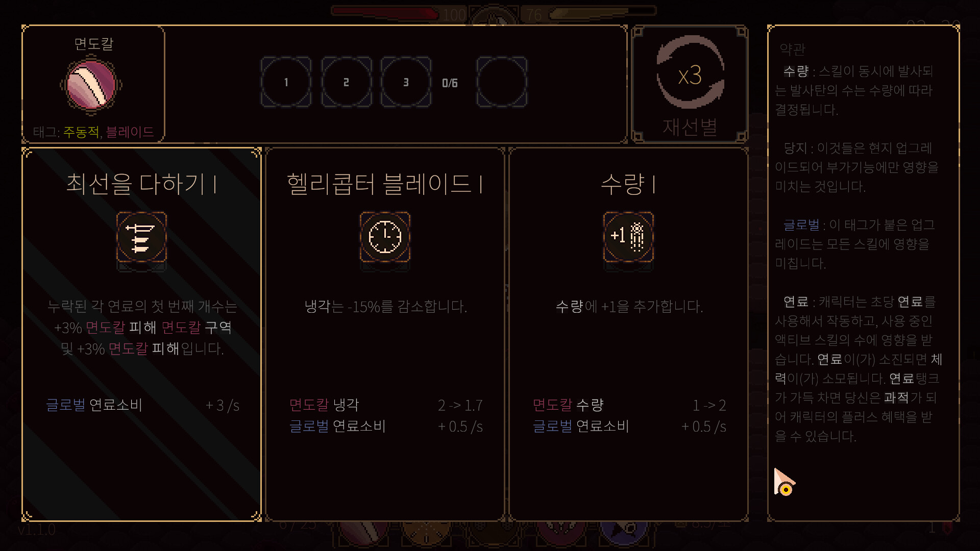Select upgrade slot 2
This screenshot has width=980, height=551.
(x=346, y=82)
